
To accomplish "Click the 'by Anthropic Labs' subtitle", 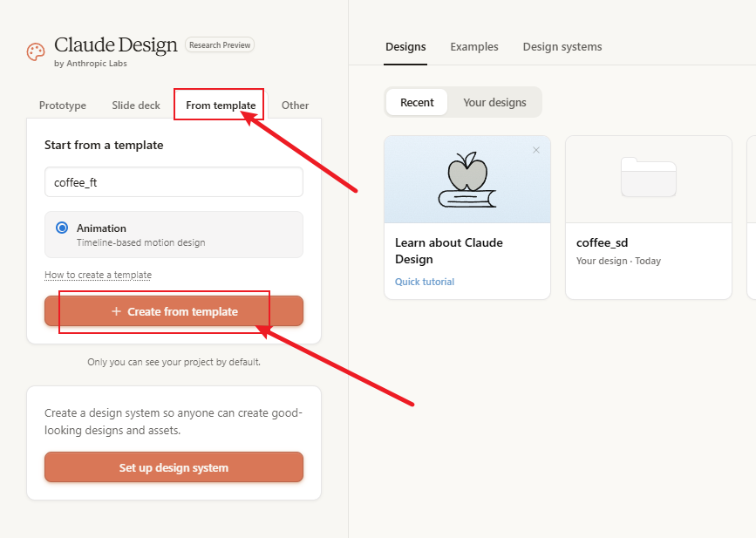I will (91, 63).
